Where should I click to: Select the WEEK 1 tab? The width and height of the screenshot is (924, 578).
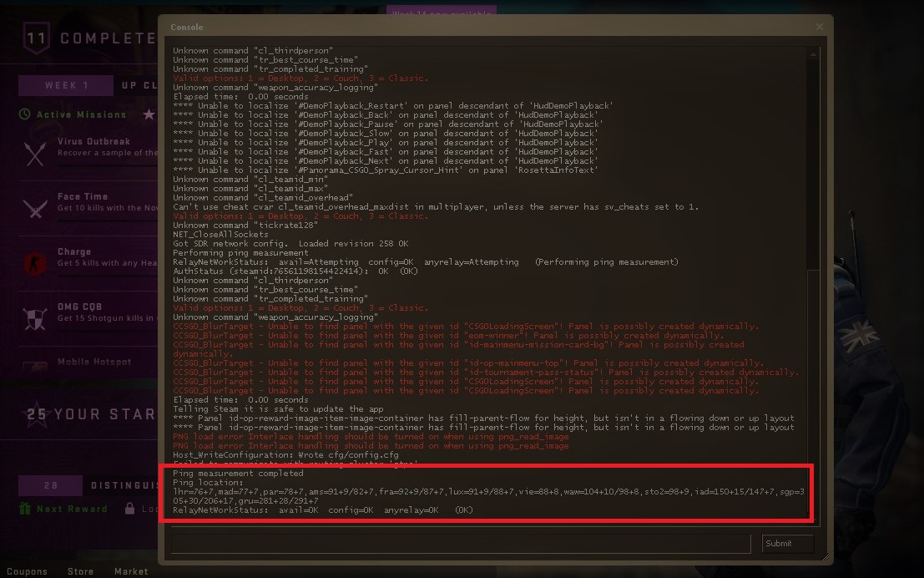66,85
